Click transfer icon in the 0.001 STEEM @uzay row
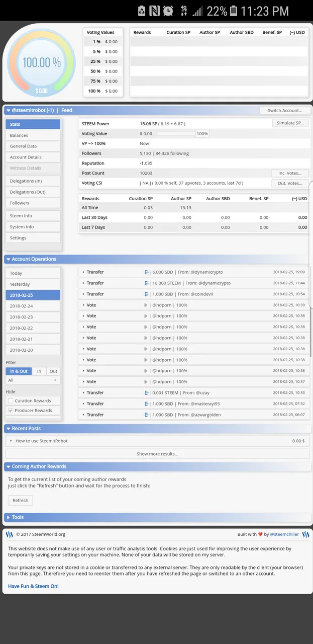This screenshot has height=644, width=313. pyautogui.click(x=147, y=393)
